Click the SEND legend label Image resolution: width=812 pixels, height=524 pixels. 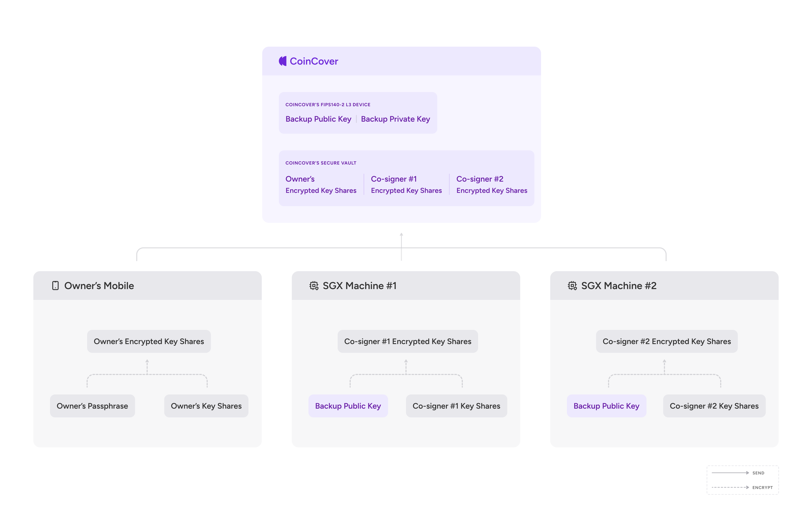point(758,473)
